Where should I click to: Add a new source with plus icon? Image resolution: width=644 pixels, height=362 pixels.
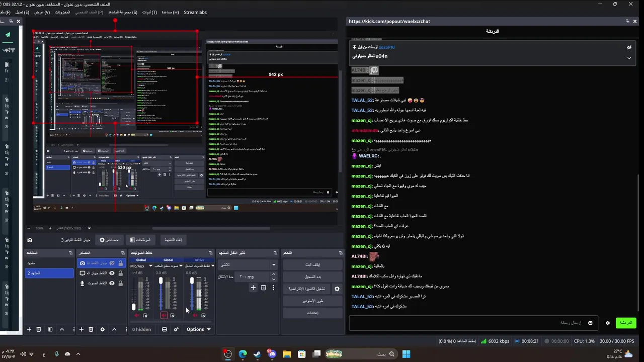(x=82, y=329)
